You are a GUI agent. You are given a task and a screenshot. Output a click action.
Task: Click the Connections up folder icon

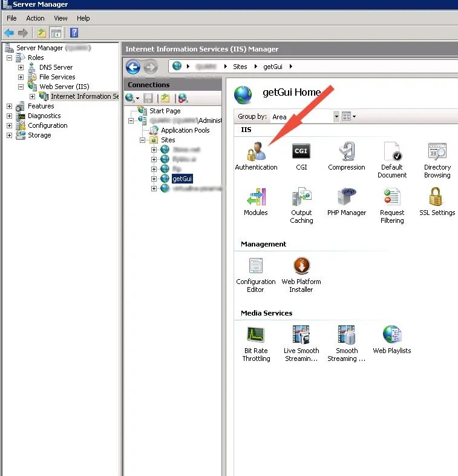(x=165, y=98)
